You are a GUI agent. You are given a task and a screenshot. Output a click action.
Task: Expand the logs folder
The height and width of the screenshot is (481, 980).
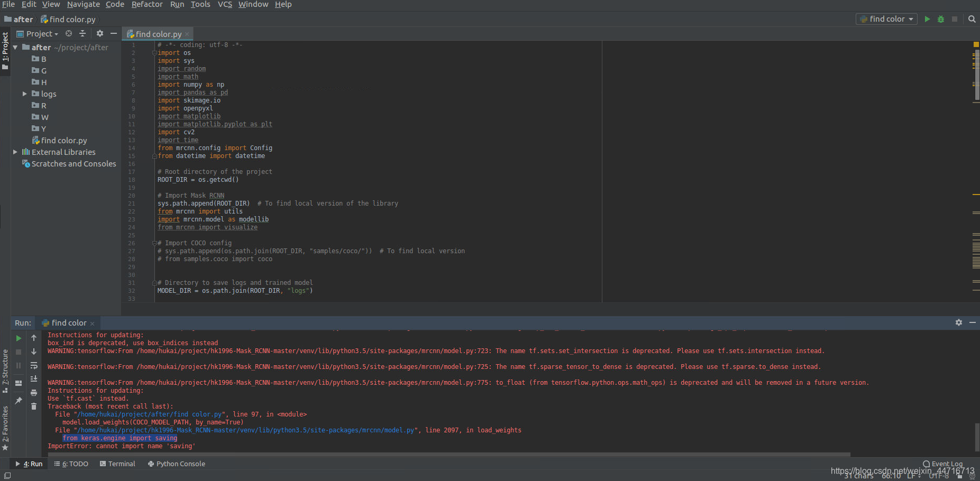point(24,94)
